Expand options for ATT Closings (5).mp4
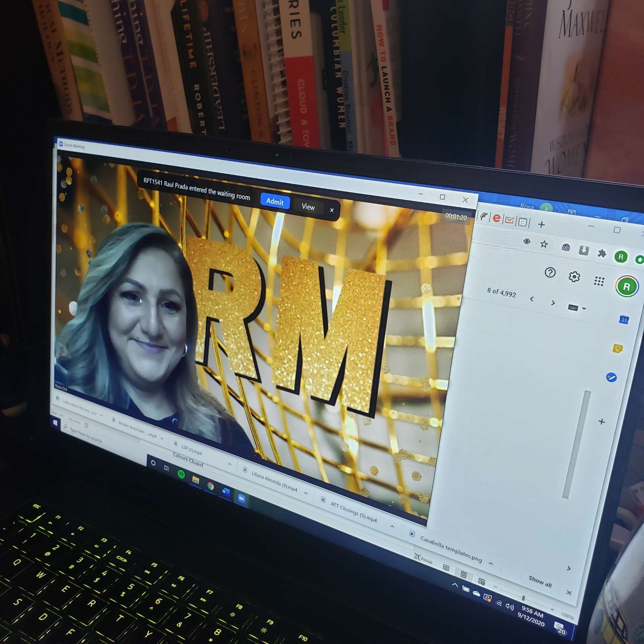 tap(392, 527)
